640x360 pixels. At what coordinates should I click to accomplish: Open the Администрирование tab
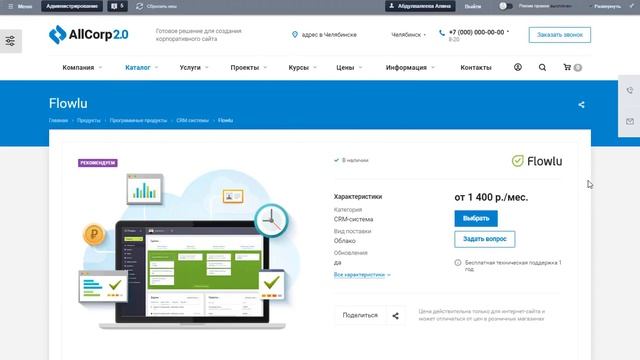72,6
